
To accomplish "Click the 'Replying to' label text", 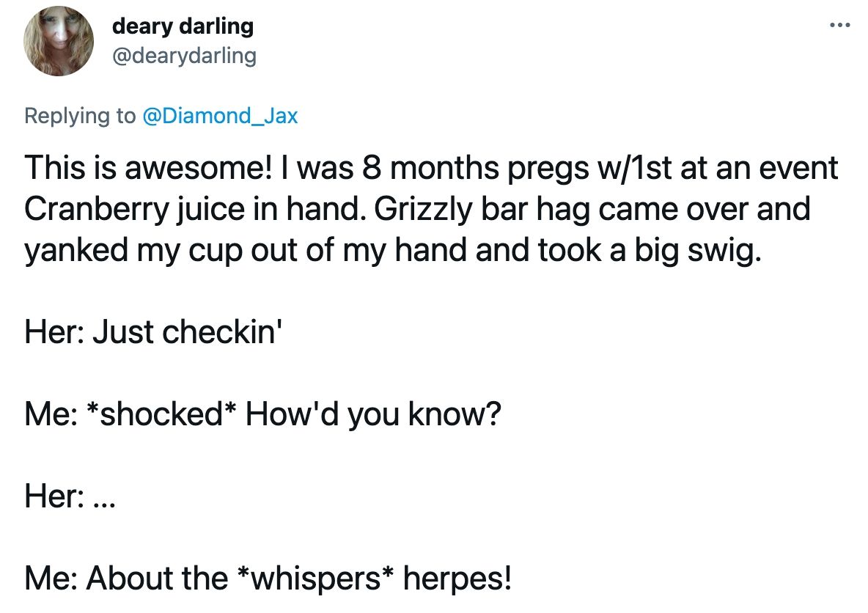I will click(80, 116).
